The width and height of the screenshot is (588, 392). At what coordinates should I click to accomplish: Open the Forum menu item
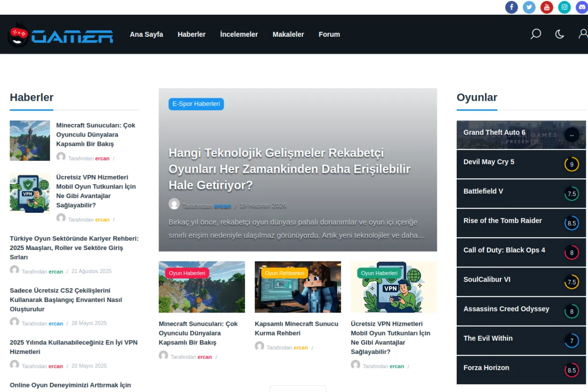tap(329, 34)
